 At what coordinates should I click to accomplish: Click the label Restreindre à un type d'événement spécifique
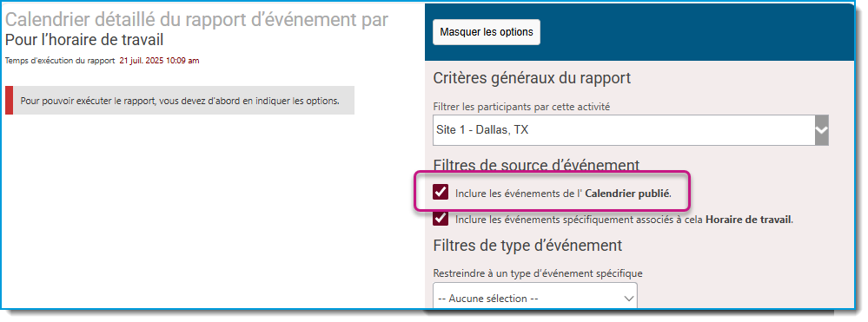click(538, 273)
